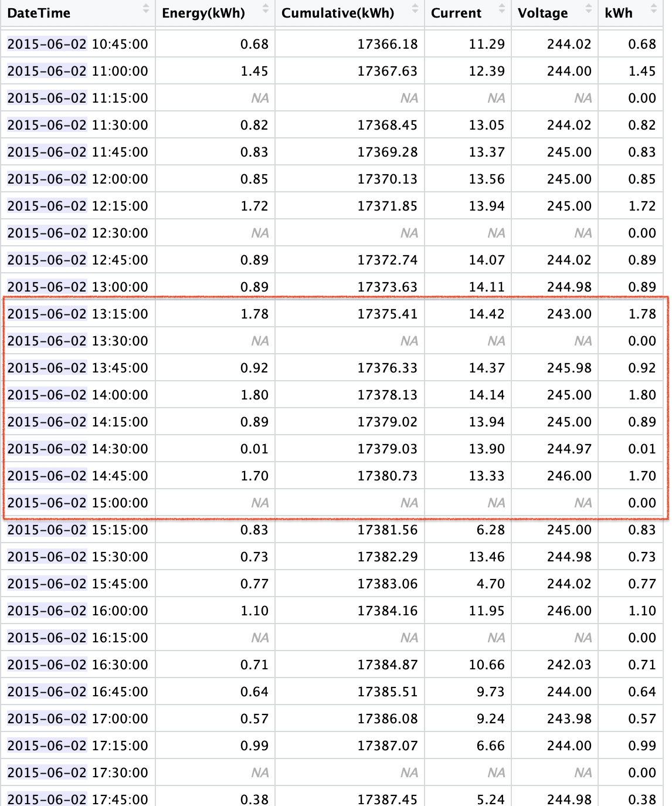Select cumulative value 17383.06
Viewport: 672px width, 806px height.
click(x=388, y=584)
